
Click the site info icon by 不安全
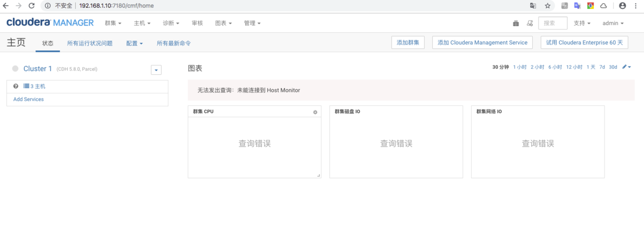click(x=48, y=6)
